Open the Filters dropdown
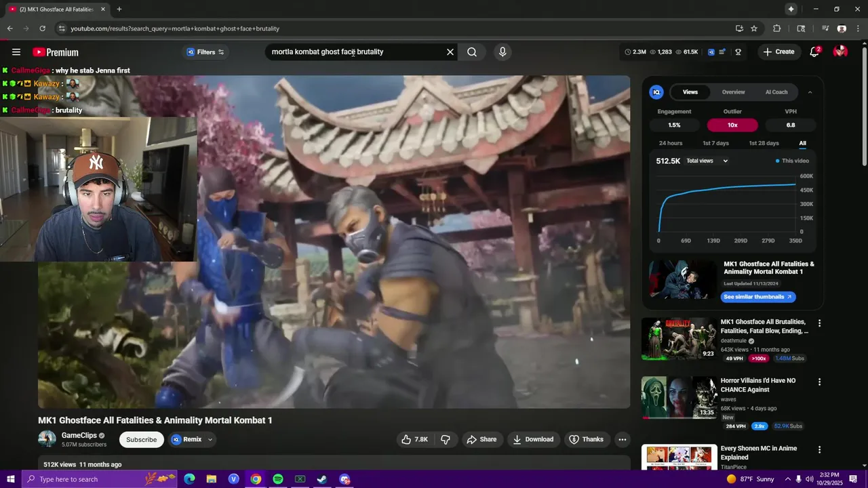Viewport: 868px width, 488px height. pos(205,52)
